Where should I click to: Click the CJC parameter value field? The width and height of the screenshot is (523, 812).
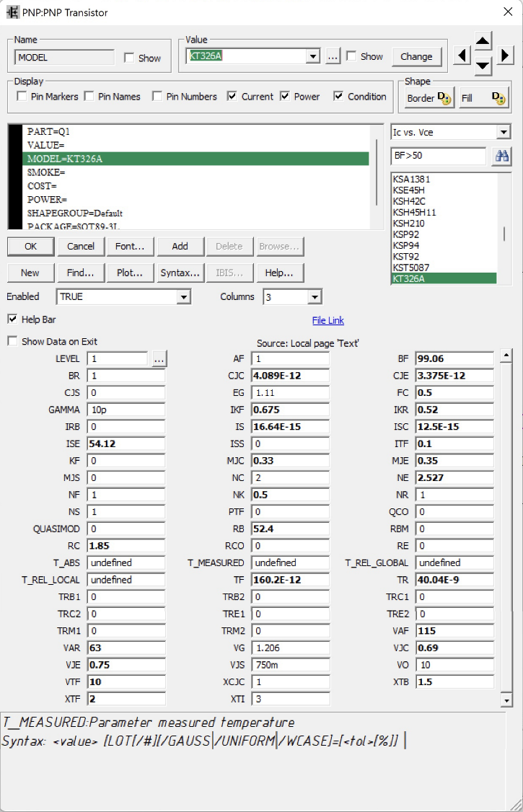(x=291, y=376)
